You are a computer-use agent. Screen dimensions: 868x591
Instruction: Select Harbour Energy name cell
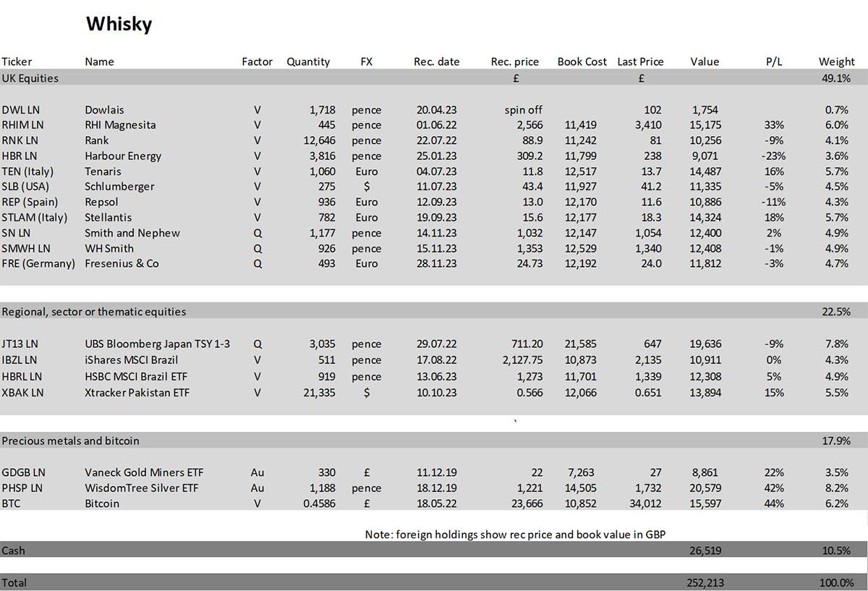123,156
